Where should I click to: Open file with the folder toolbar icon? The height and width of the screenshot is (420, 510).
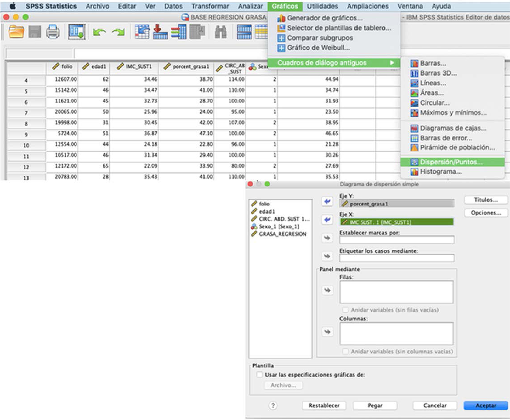pos(16,32)
